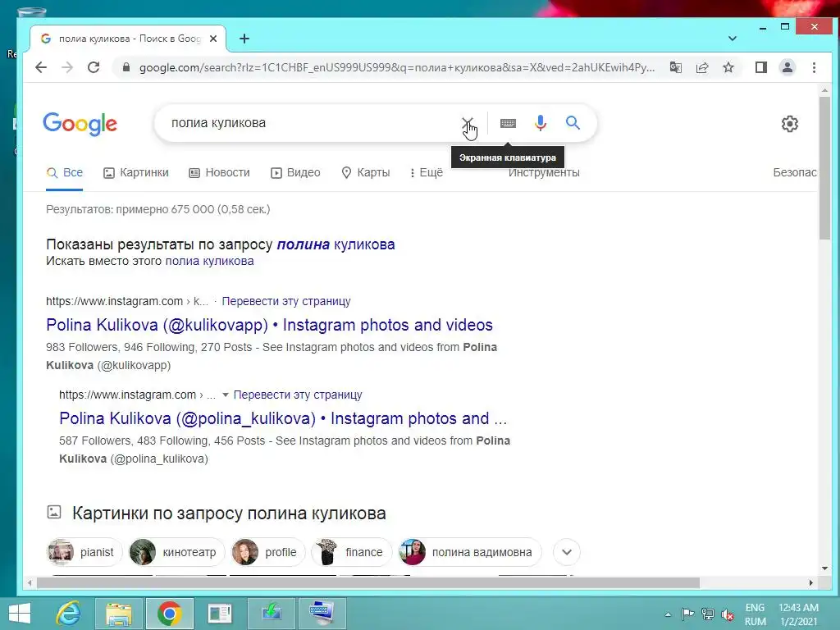The image size is (840, 630).
Task: Search instead for полиа куликова
Action: click(209, 261)
